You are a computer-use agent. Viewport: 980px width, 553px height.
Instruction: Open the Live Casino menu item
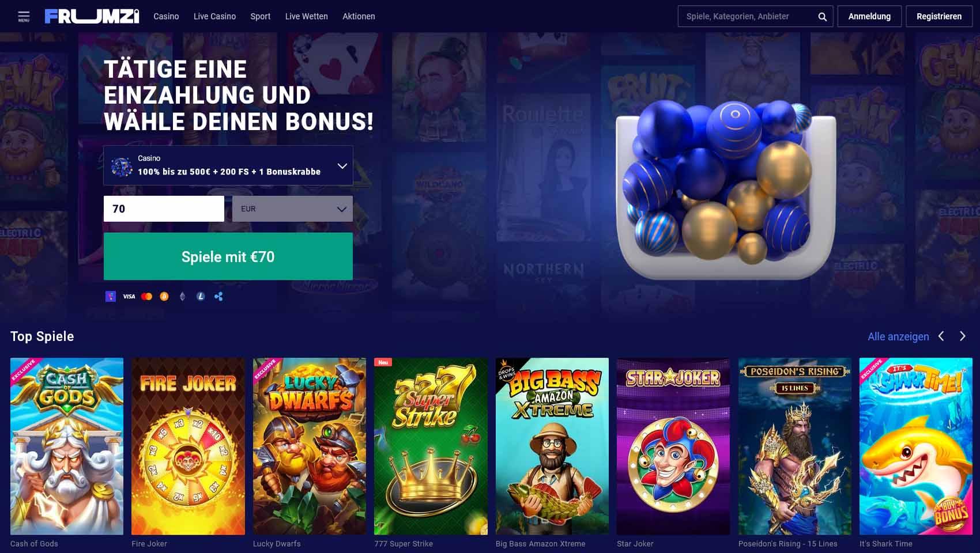coord(214,17)
